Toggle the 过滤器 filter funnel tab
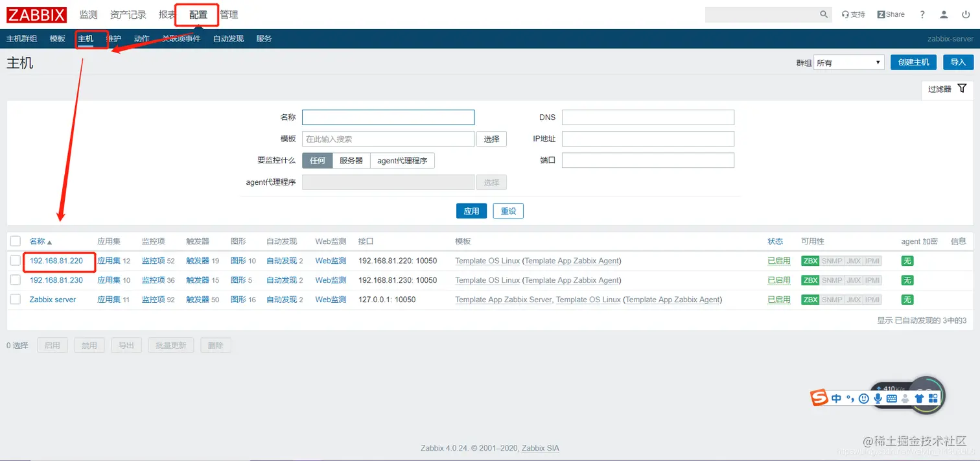980x461 pixels. coord(947,89)
